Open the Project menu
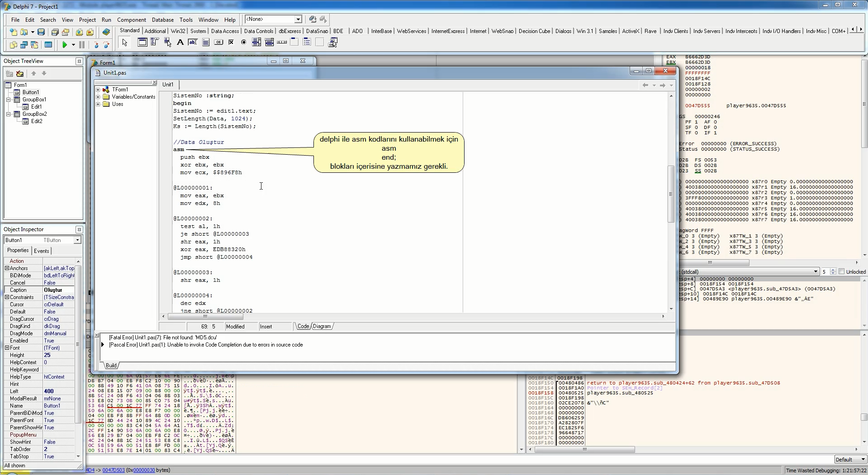This screenshot has height=475, width=868. [87, 20]
